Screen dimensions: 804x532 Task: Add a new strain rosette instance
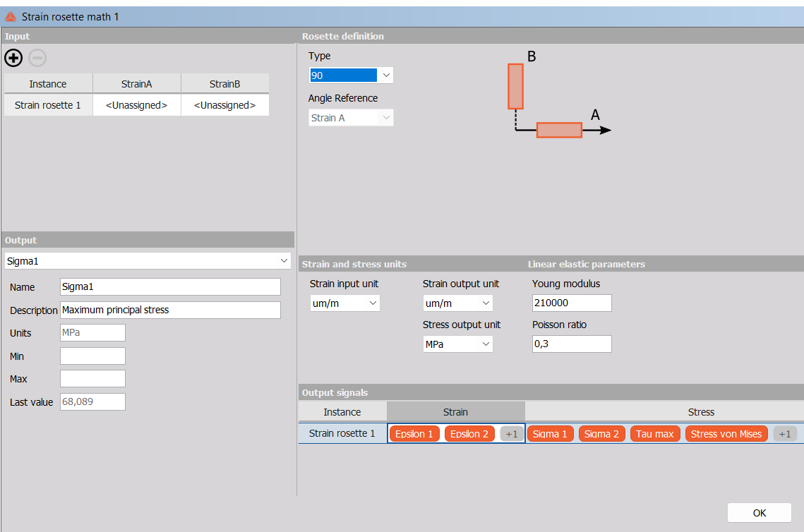(x=13, y=58)
